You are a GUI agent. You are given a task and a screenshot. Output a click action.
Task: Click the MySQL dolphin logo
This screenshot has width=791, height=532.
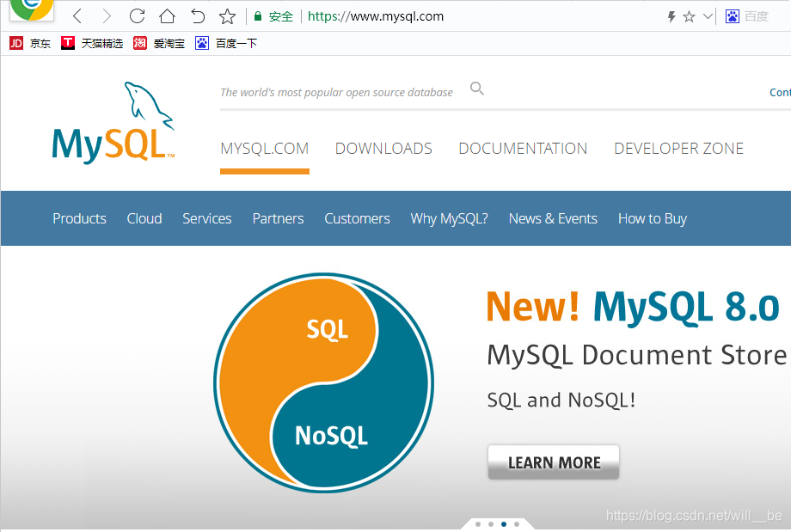[x=113, y=121]
